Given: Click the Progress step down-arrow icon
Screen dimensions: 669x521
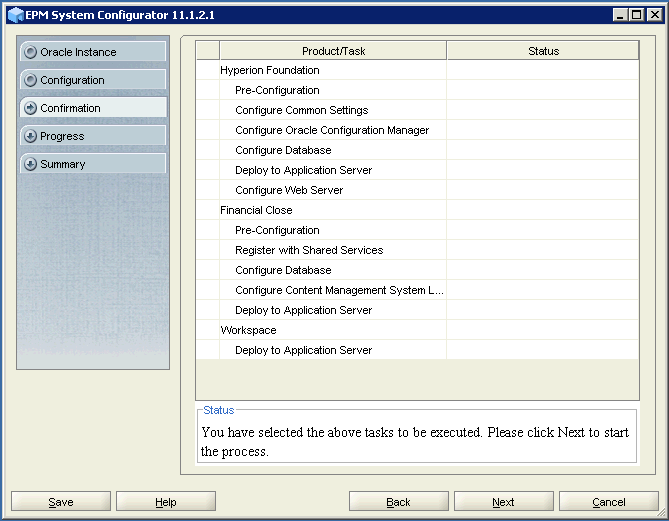Looking at the screenshot, I should point(30,136).
